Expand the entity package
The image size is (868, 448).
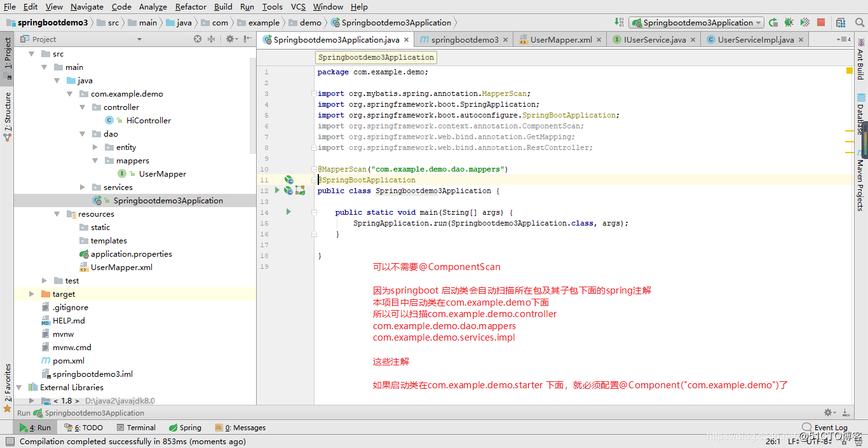click(x=95, y=147)
